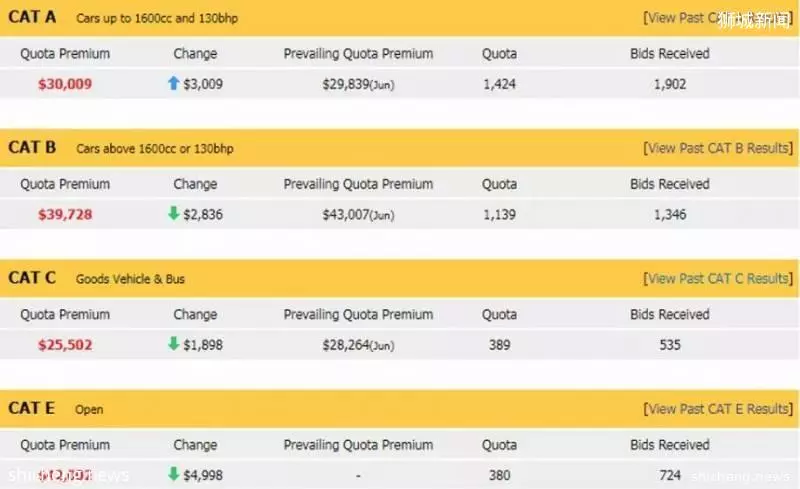
Task: Open View Past CAT E Results link
Action: pyautogui.click(x=718, y=409)
